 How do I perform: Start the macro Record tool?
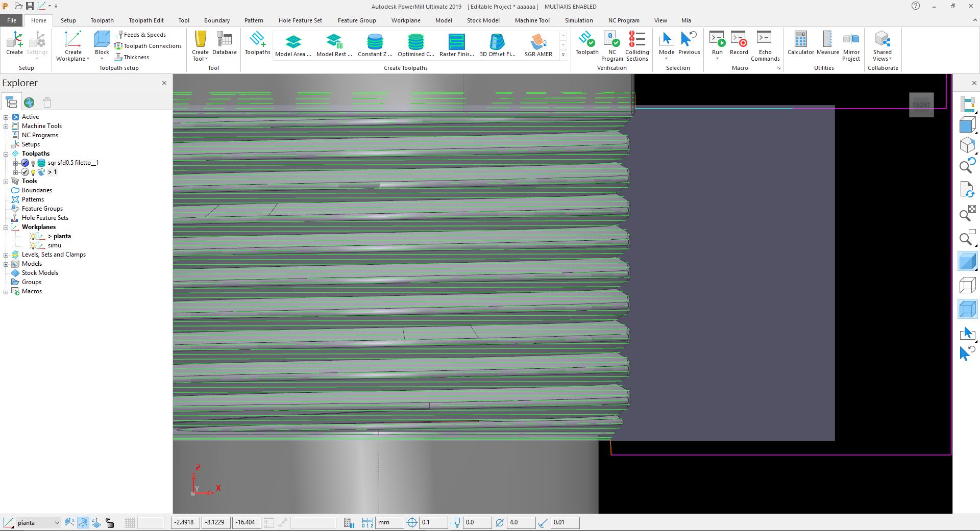tap(739, 43)
